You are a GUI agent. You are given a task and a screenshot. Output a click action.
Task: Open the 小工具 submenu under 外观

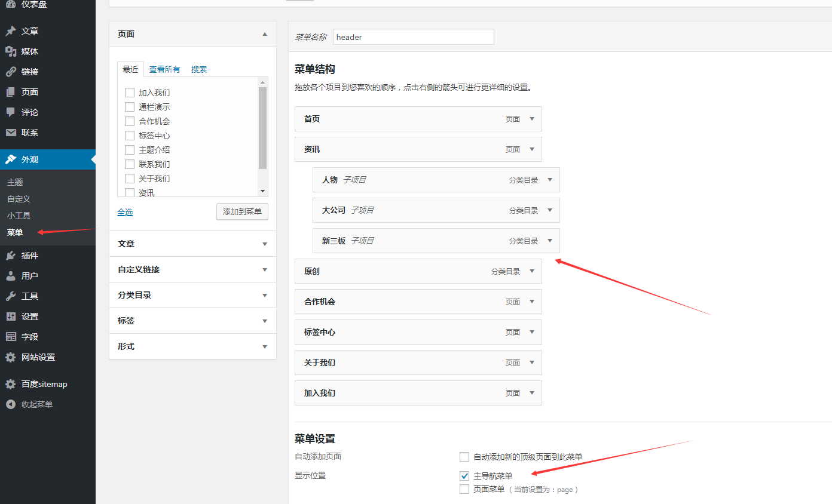19,216
